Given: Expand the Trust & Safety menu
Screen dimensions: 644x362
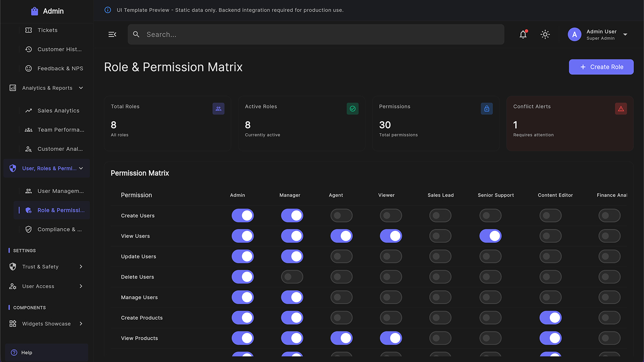Looking at the screenshot, I should [81, 266].
